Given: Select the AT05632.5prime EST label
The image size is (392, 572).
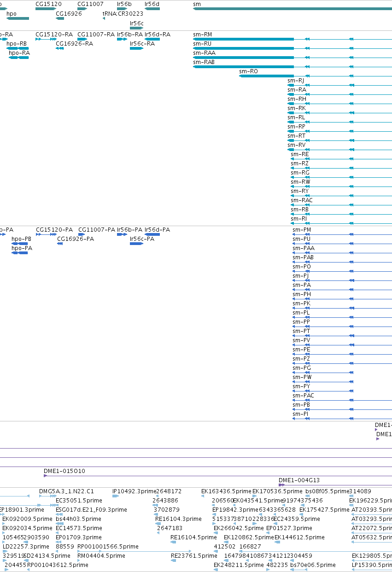Looking at the screenshot, I should point(371,537).
